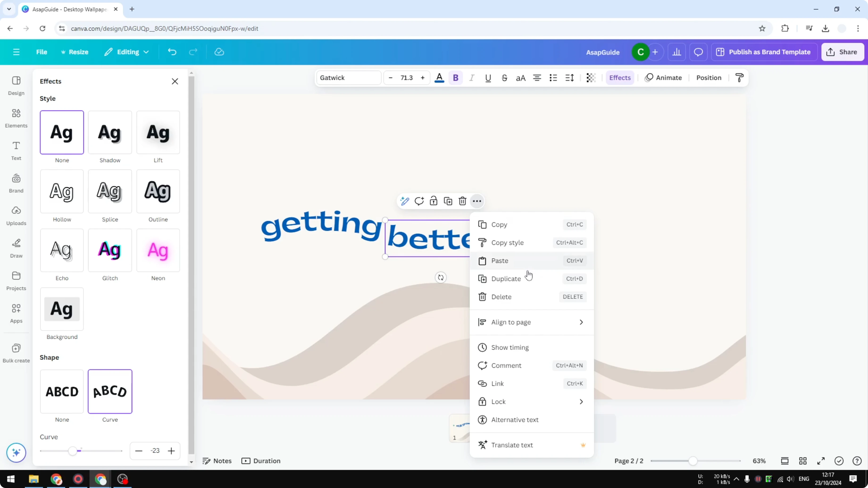Viewport: 868px width, 488px height.
Task: Lock the element using the padlock icon
Action: pos(433,201)
